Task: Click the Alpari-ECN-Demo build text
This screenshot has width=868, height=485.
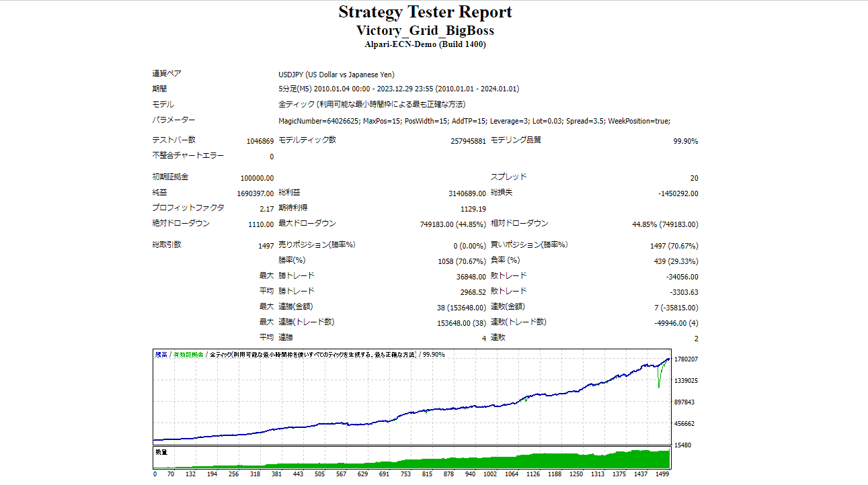Action: (x=425, y=44)
